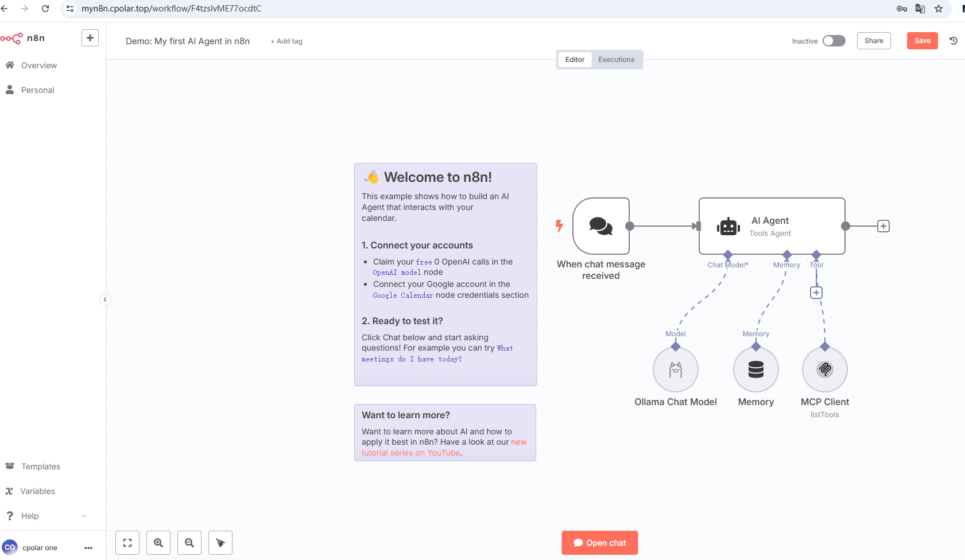Open Templates from the sidebar
The image size is (965, 560).
click(x=41, y=466)
